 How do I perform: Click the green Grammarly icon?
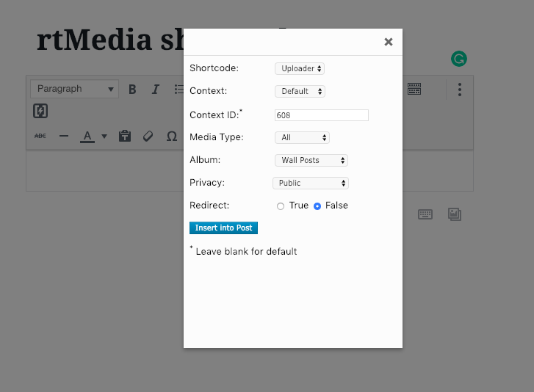point(459,59)
